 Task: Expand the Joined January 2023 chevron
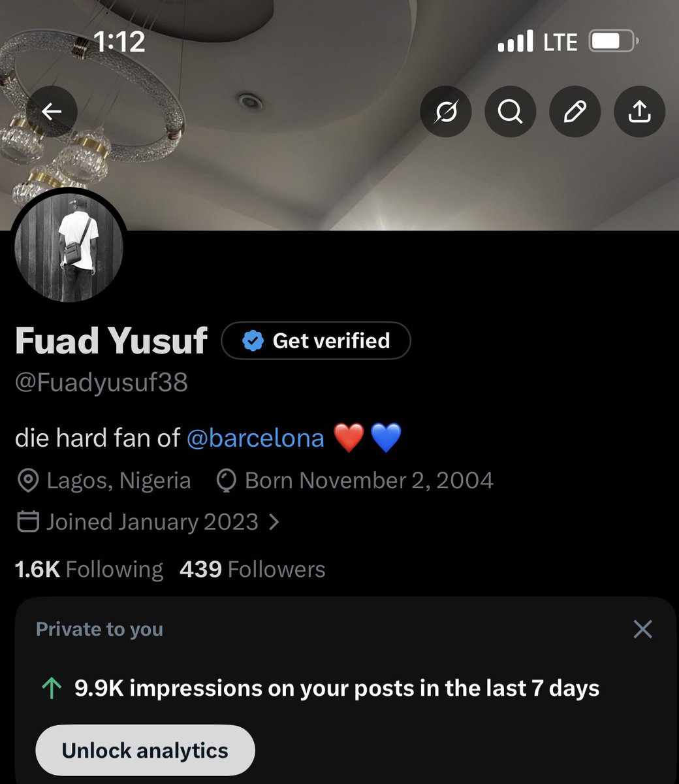(x=274, y=522)
